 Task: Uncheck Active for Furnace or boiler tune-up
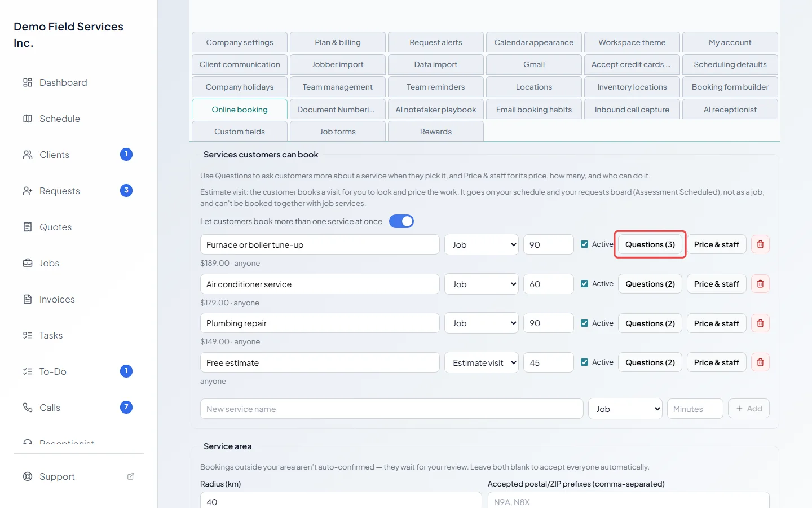pyautogui.click(x=585, y=244)
